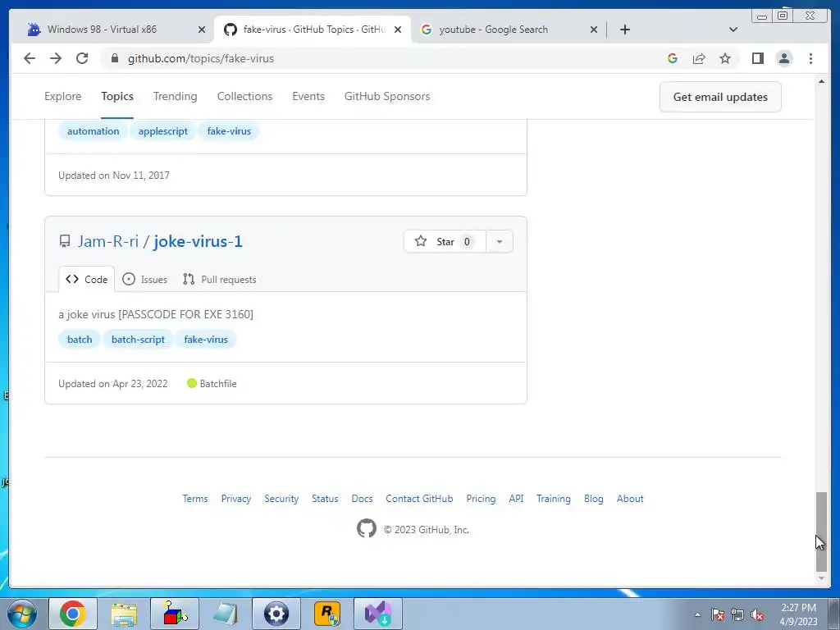This screenshot has height=630, width=840.
Task: Open Pull requests tab of joke-virus-1
Action: point(220,280)
